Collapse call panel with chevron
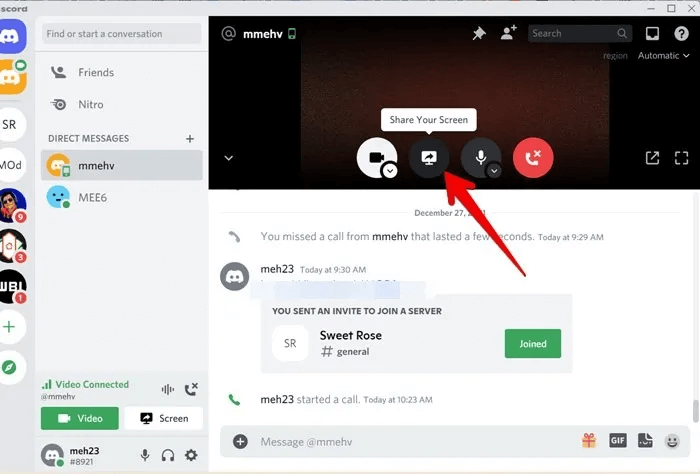Viewport: 700px width, 474px height. 229,158
